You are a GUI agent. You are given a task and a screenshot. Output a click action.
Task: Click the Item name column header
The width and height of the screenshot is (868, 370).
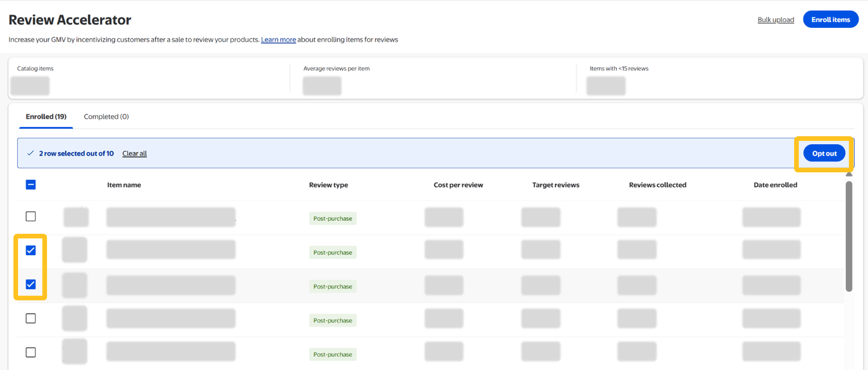point(124,185)
